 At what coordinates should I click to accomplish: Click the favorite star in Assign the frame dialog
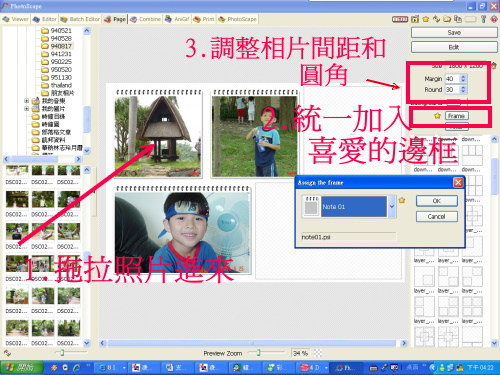(402, 200)
